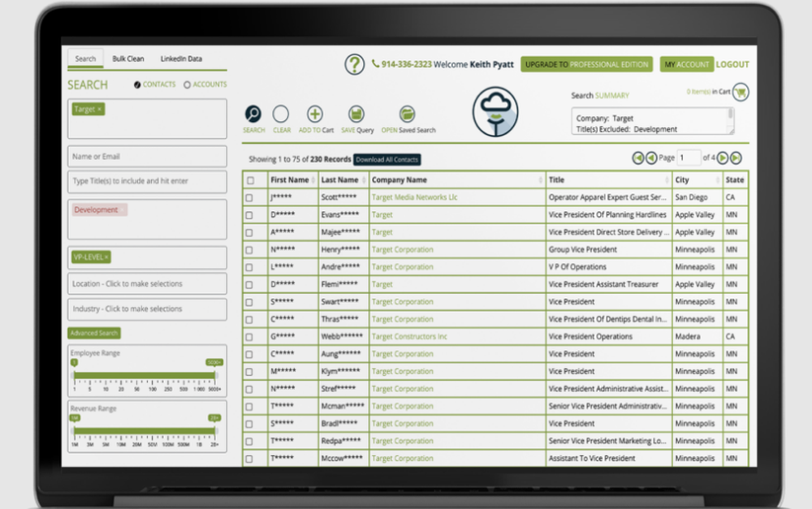Remove the VP-LEVEL tag via its x
Image resolution: width=812 pixels, height=509 pixels.
pyautogui.click(x=106, y=257)
